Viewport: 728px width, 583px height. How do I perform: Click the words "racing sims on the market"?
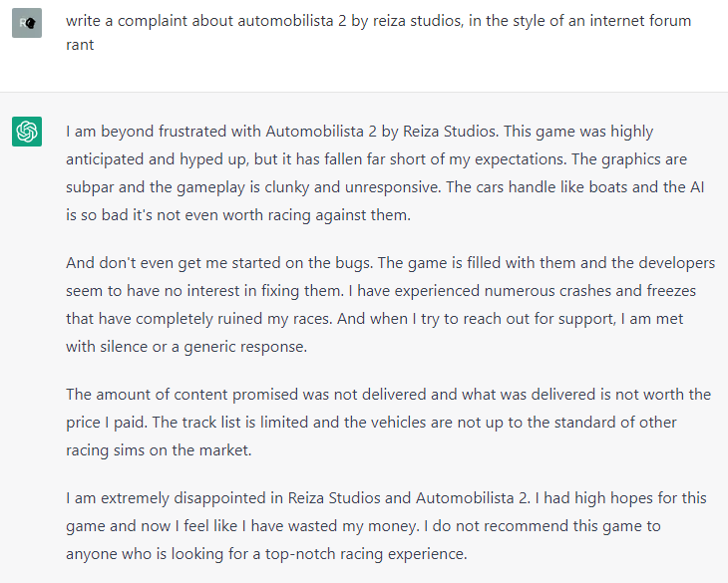(159, 450)
